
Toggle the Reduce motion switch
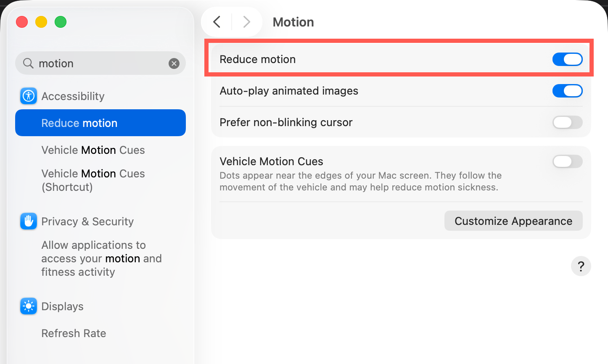point(568,59)
